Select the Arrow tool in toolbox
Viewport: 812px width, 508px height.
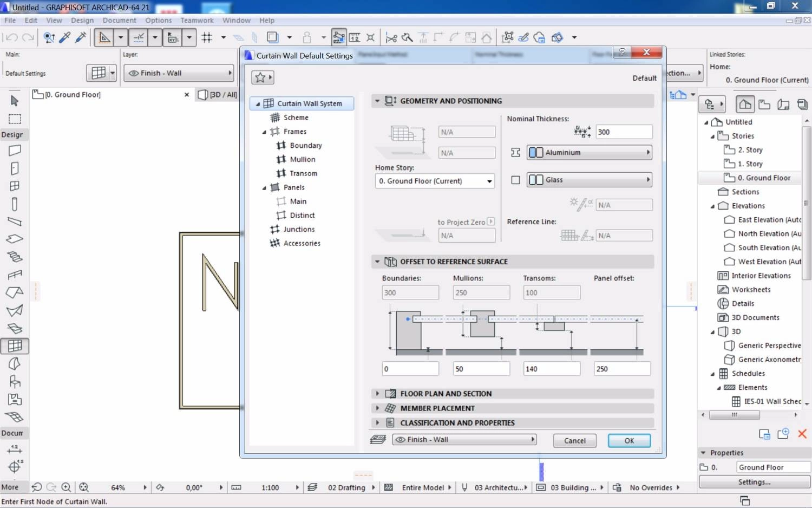[15, 101]
